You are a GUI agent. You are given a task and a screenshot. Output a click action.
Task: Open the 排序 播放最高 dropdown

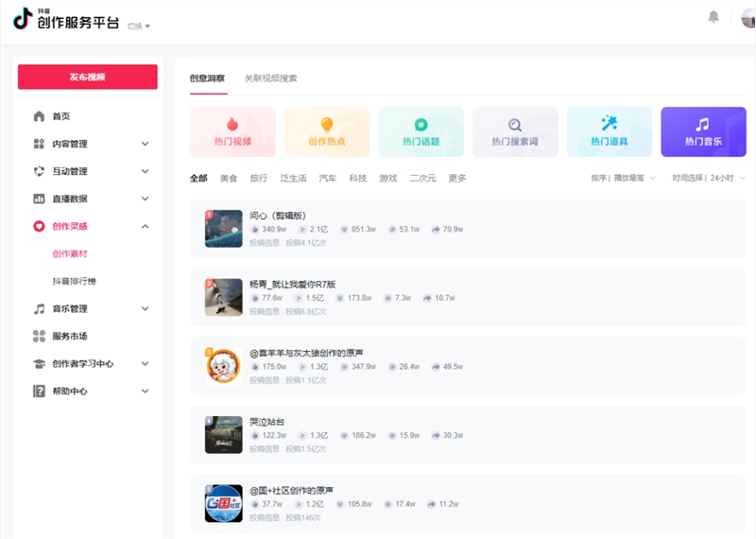point(624,178)
